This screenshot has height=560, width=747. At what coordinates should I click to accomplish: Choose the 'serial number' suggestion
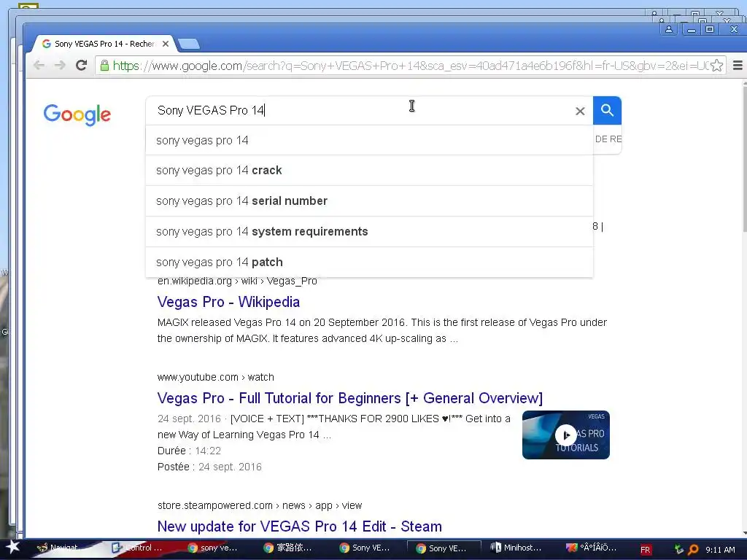coord(369,201)
